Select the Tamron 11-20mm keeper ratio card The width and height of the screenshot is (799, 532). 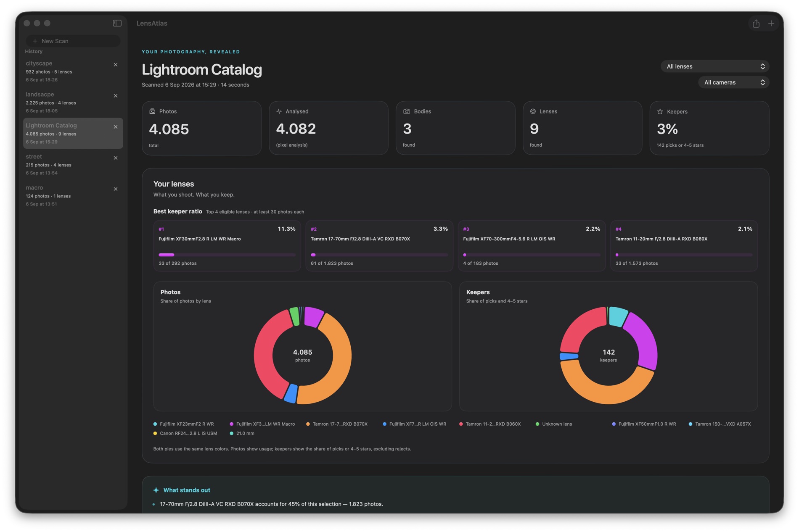click(x=684, y=246)
